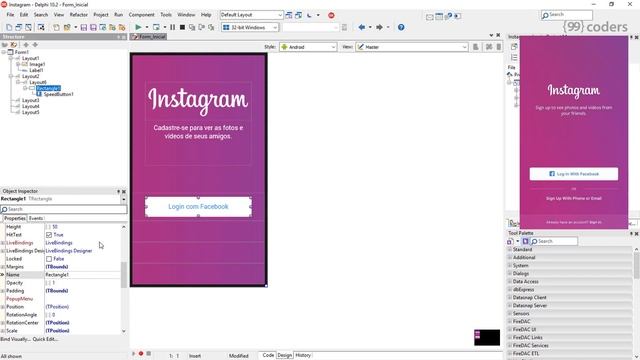Click the designer minimap thumbnail
Viewport: 640px width, 360px height.
click(487, 338)
